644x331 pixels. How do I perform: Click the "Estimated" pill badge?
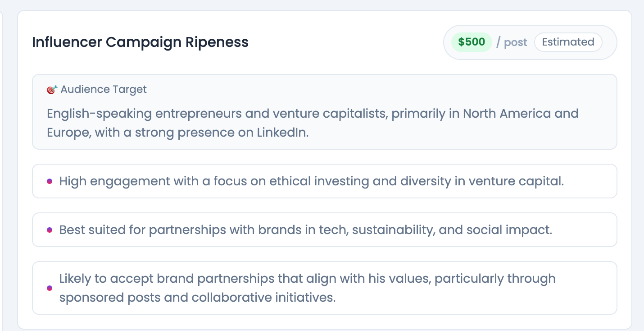[568, 42]
